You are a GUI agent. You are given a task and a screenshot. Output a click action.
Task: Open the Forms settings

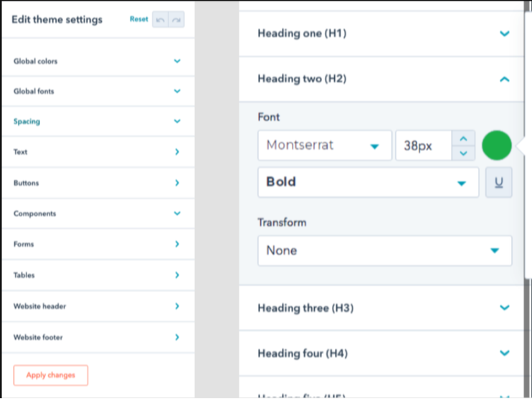[x=98, y=244]
